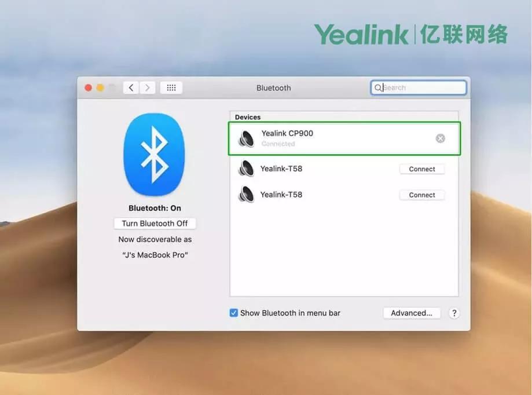Go forward using the right chevron button
This screenshot has width=532, height=395.
[147, 88]
